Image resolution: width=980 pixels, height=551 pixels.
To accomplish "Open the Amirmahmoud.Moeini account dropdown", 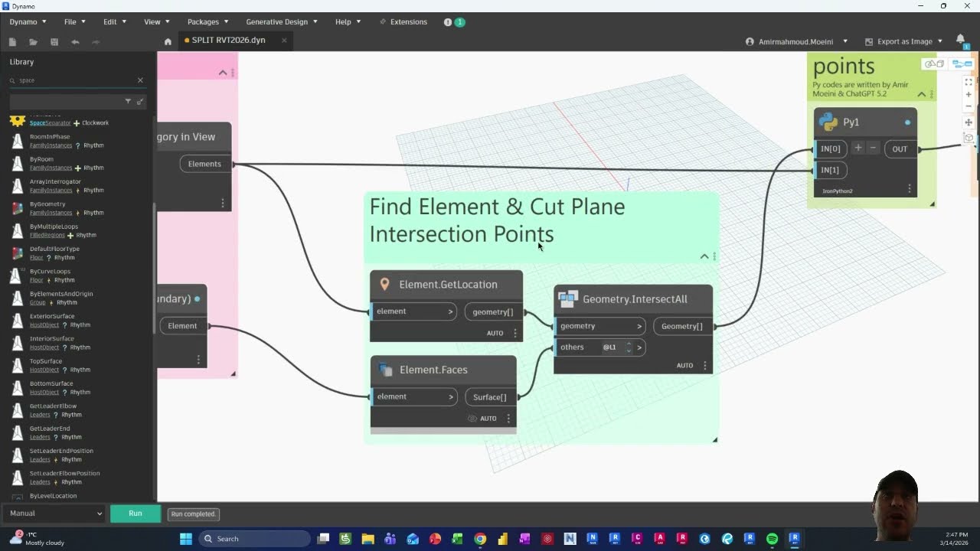I will pos(797,41).
